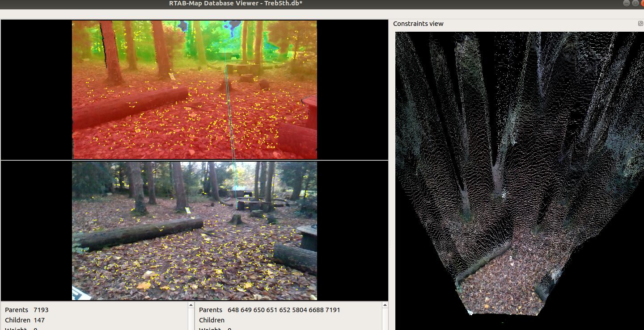Click the Children value 147
This screenshot has height=330, width=644.
tap(39, 320)
